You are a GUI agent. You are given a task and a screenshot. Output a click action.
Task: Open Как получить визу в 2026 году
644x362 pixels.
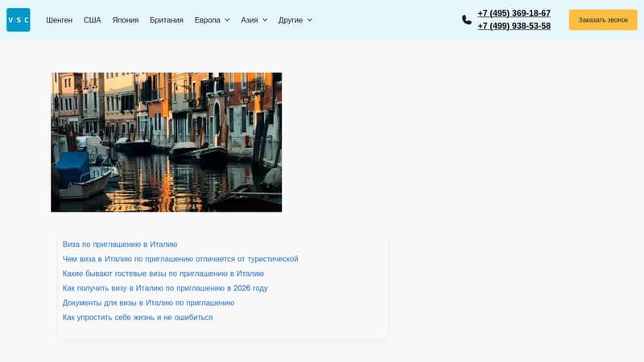click(x=165, y=288)
